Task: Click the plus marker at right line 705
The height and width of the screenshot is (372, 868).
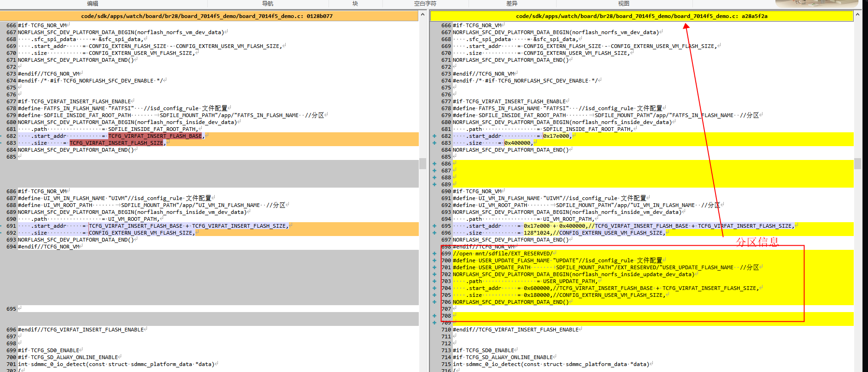Action: tap(434, 295)
